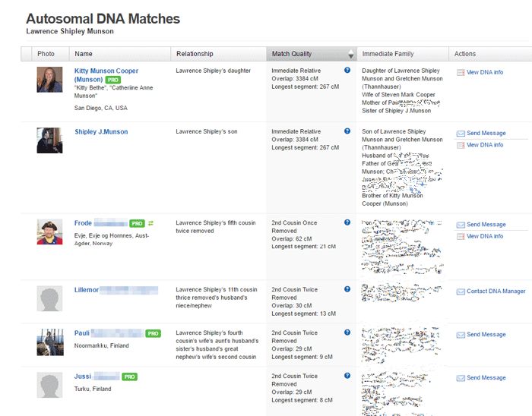Open match quality help for Frode
This screenshot has width=532, height=416.
347,222
